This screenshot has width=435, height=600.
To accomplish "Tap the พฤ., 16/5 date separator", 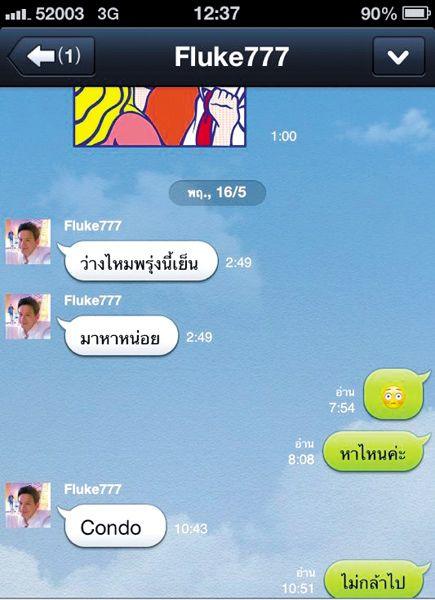I will 217,192.
